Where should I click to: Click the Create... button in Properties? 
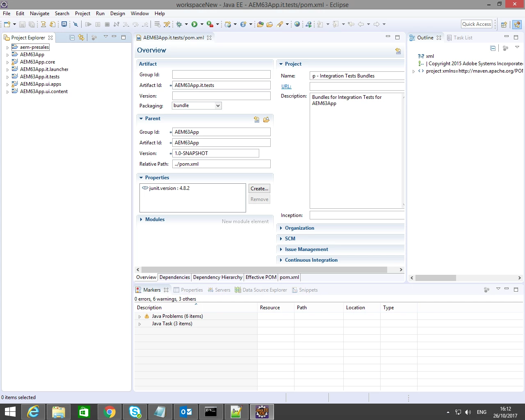click(260, 189)
